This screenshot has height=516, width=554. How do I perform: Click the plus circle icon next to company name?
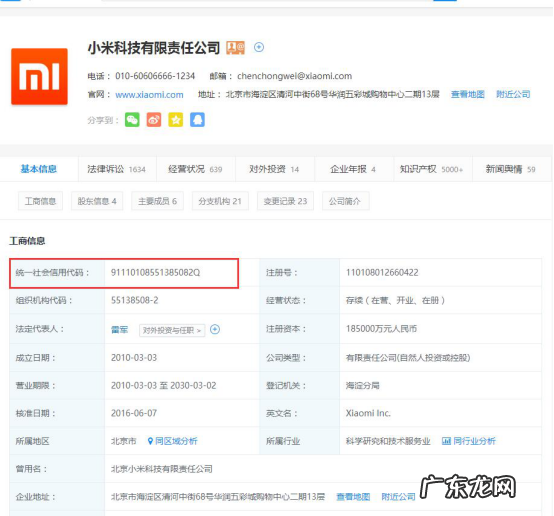coord(259,47)
